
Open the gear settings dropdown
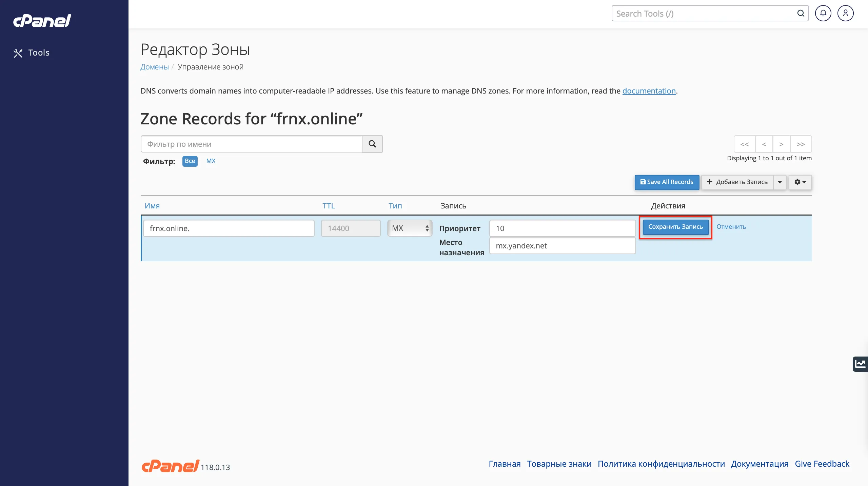(800, 182)
